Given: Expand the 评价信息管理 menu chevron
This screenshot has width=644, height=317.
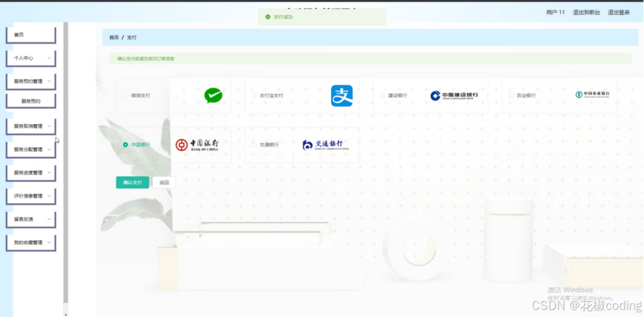Looking at the screenshot, I should point(49,195).
